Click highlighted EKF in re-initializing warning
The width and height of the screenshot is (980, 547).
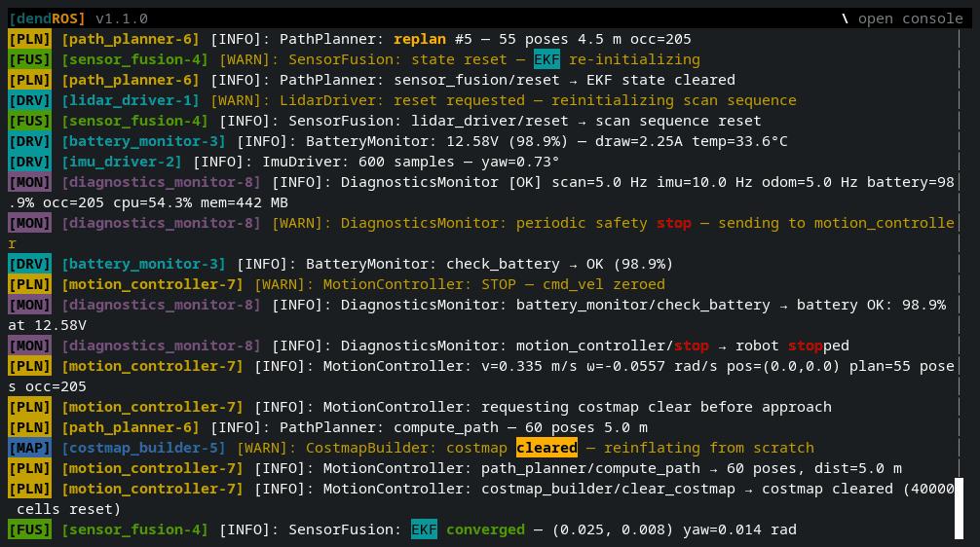tap(547, 59)
